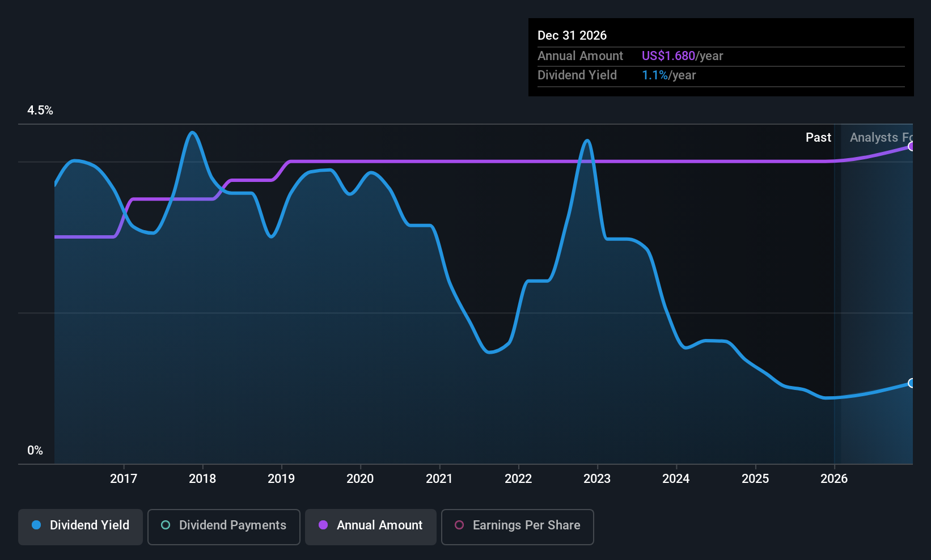Click the US$1.680/year tooltip value
Viewport: 931px width, 560px height.
[x=682, y=56]
